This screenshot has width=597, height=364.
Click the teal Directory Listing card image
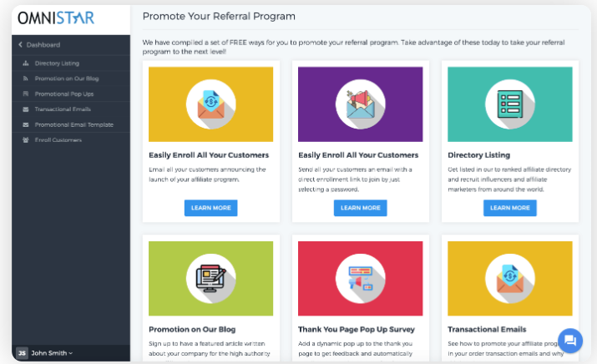pos(509,104)
